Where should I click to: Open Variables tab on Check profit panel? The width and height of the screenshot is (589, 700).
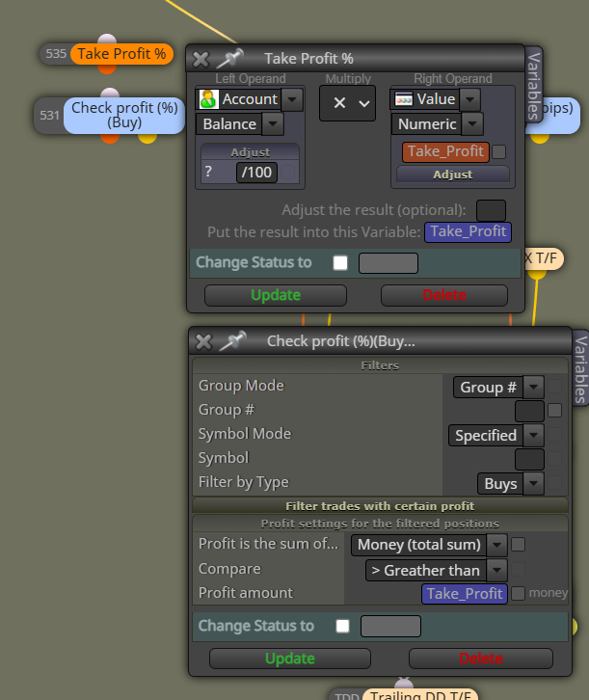click(x=580, y=369)
